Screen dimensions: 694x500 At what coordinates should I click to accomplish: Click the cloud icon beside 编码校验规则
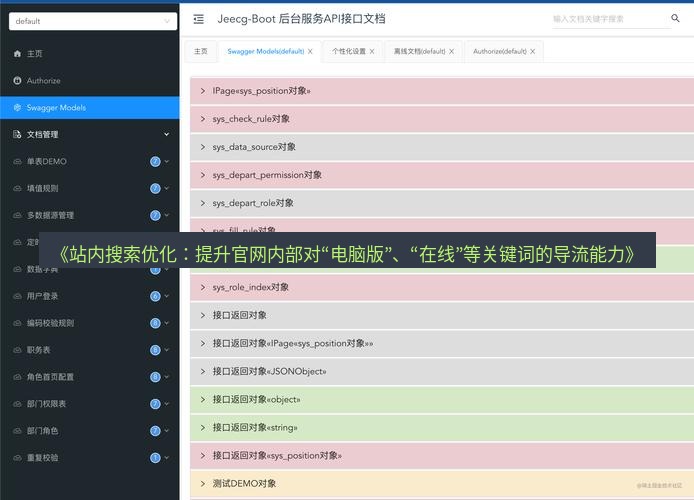point(17,323)
